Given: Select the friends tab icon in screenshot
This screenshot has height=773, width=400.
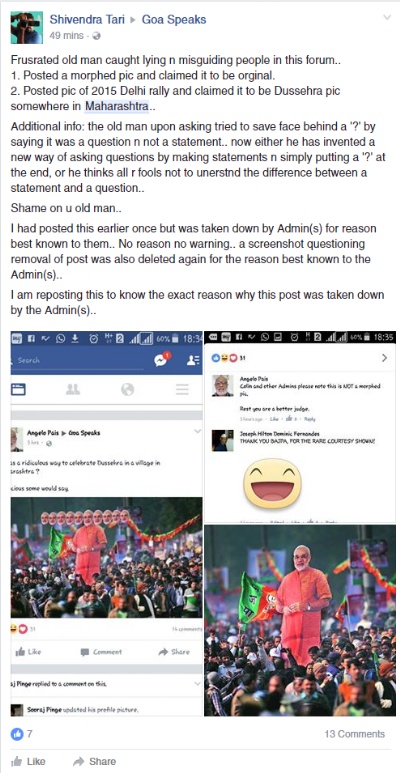Looking at the screenshot, I should (73, 389).
